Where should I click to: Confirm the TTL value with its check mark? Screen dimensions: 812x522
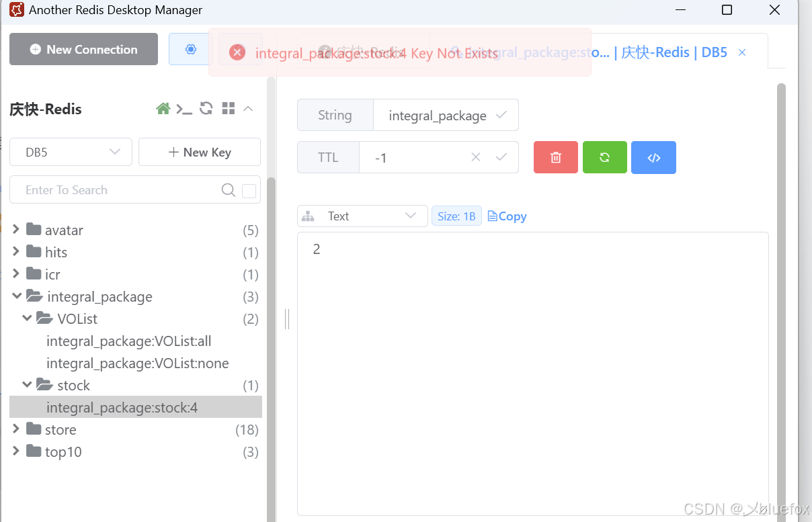click(x=501, y=157)
